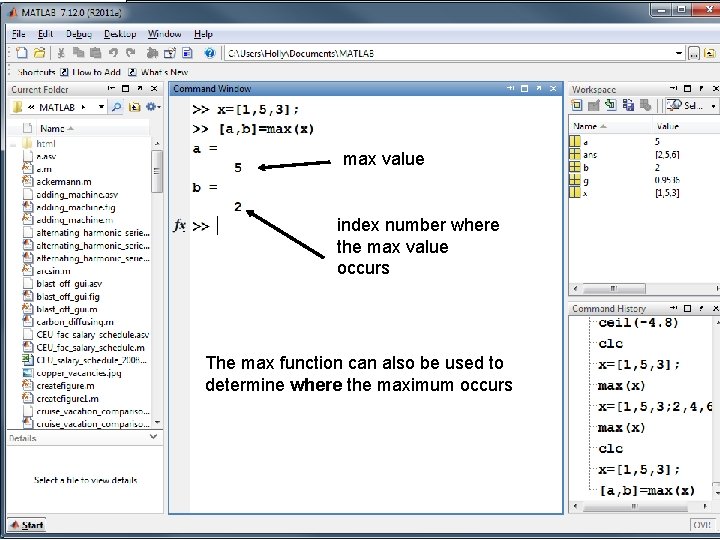Save the workspace variables icon

(628, 105)
